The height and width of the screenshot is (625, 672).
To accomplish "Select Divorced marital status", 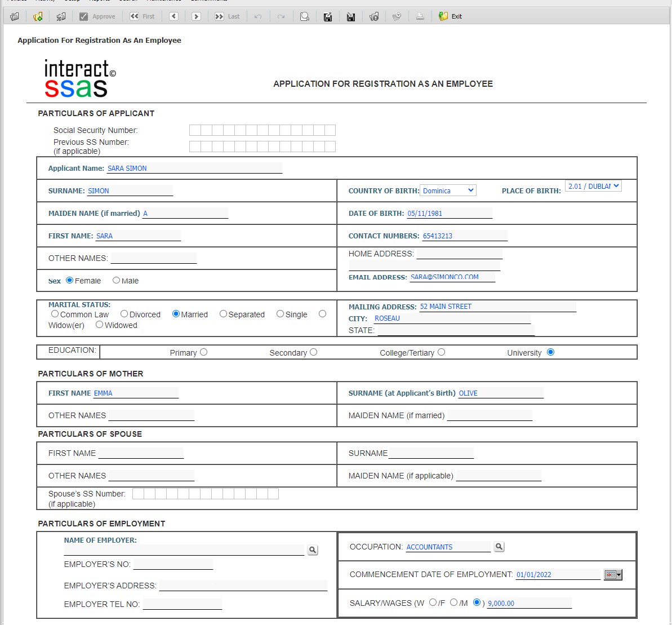I will pyautogui.click(x=124, y=314).
